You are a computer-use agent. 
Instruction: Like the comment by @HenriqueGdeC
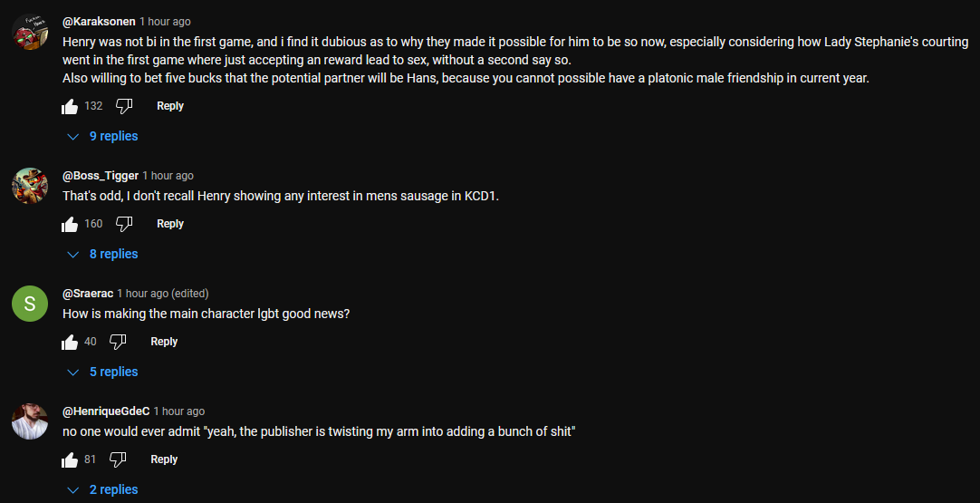coord(70,460)
